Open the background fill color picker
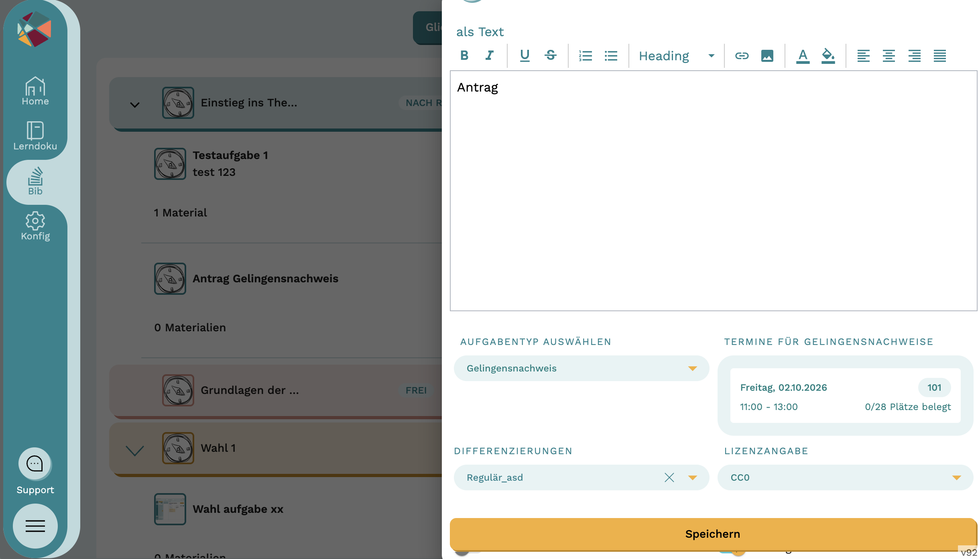The height and width of the screenshot is (559, 980). [x=828, y=55]
